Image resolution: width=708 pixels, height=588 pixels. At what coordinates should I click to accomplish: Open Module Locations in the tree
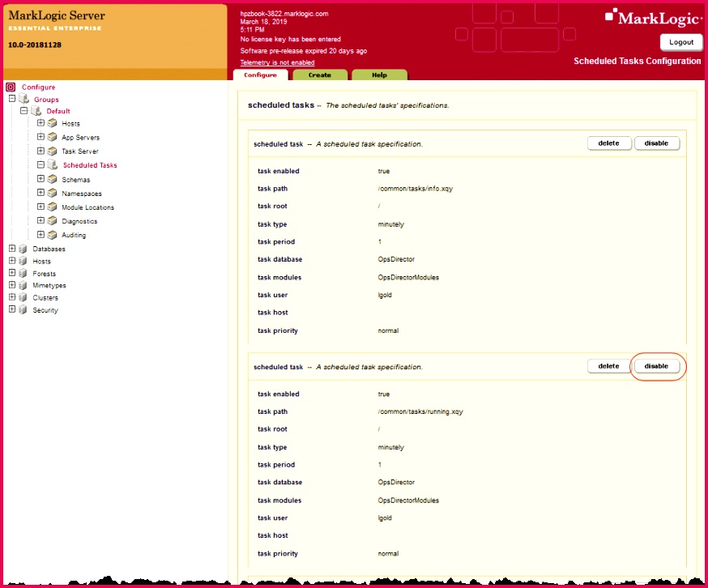click(88, 207)
